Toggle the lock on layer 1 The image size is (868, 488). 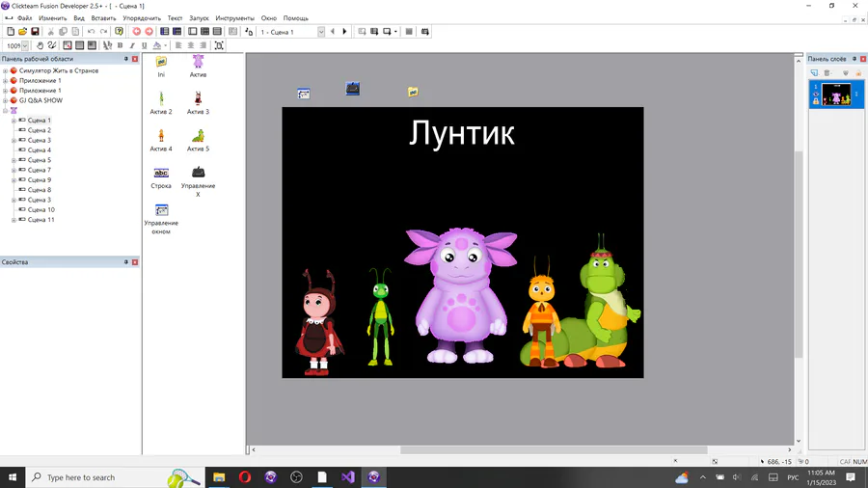pos(815,101)
